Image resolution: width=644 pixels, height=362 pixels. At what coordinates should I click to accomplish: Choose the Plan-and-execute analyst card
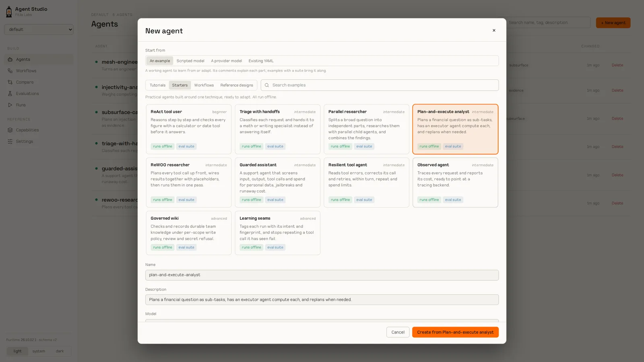455,129
